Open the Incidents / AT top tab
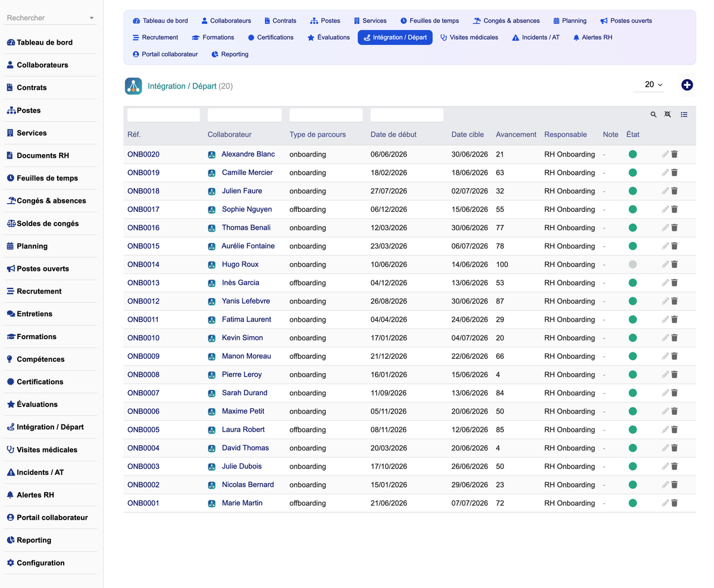Screen dimensions: 714x588 click(535, 37)
